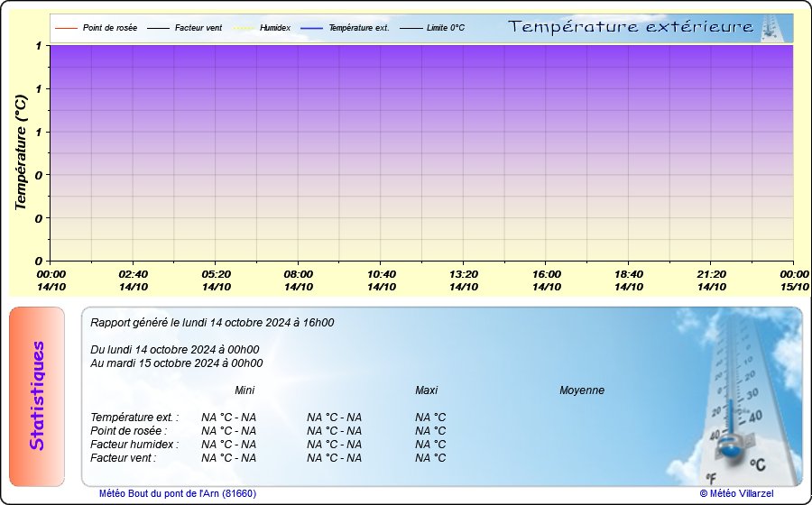Image resolution: width=812 pixels, height=505 pixels.
Task: Click the 10:40 14/10 time axis label
Action: (x=381, y=280)
